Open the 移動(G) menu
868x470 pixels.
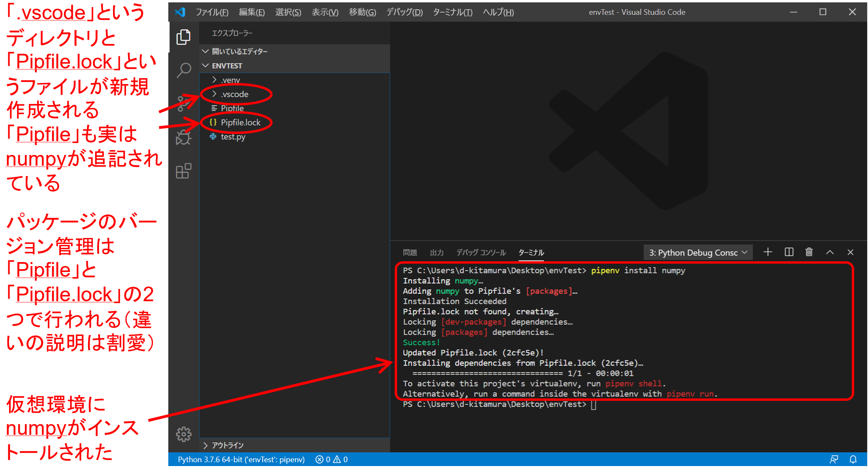(362, 12)
